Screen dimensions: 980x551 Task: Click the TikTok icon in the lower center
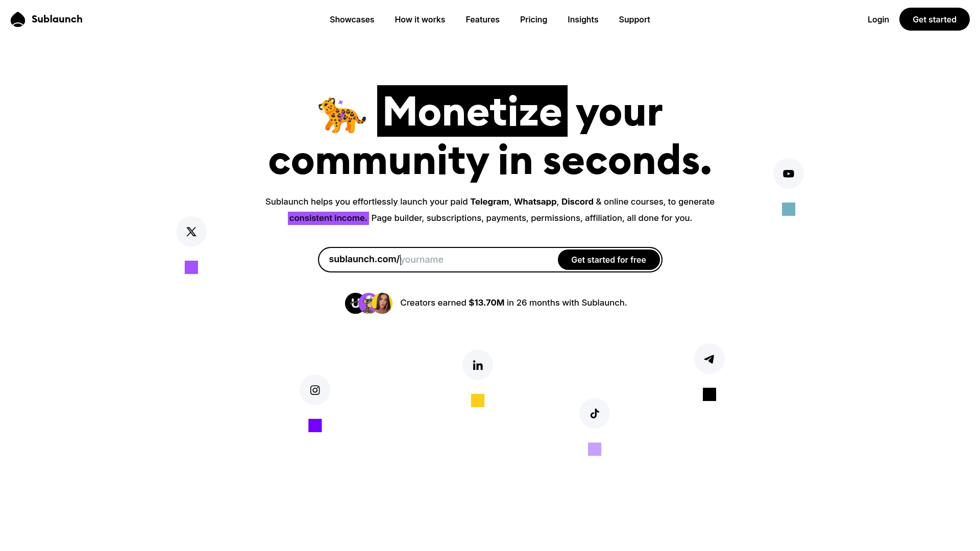click(594, 413)
